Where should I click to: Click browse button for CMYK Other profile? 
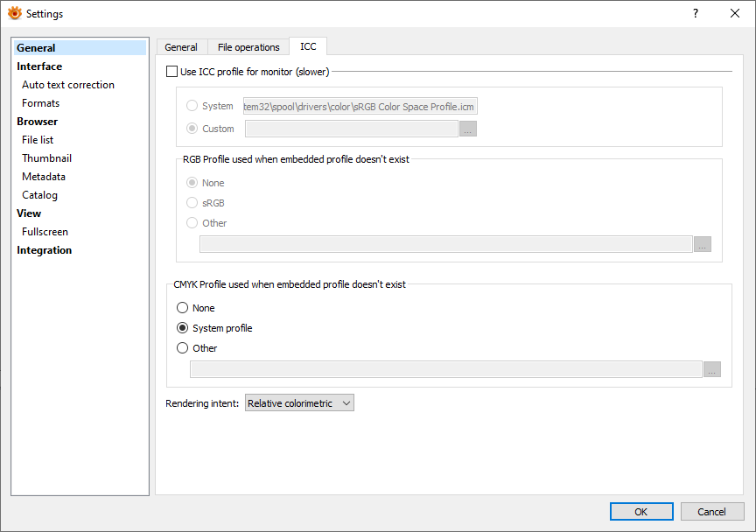coord(712,369)
